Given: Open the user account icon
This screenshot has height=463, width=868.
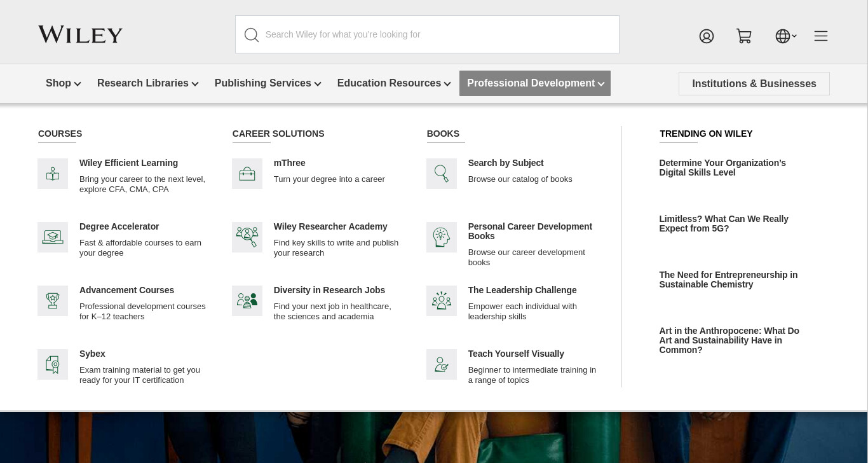Looking at the screenshot, I should point(707,36).
